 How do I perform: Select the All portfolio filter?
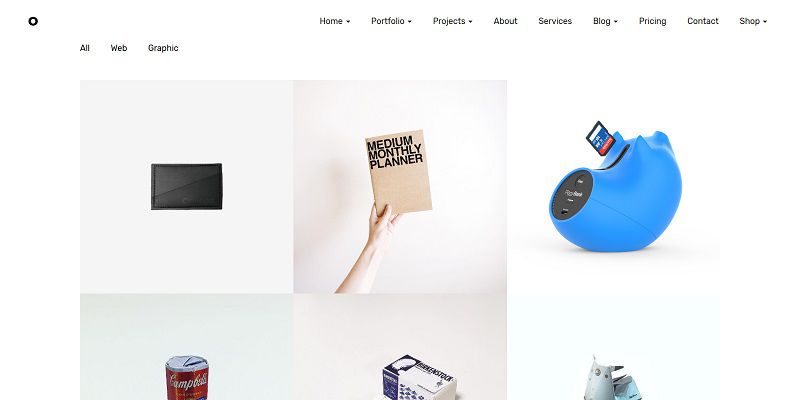point(85,48)
